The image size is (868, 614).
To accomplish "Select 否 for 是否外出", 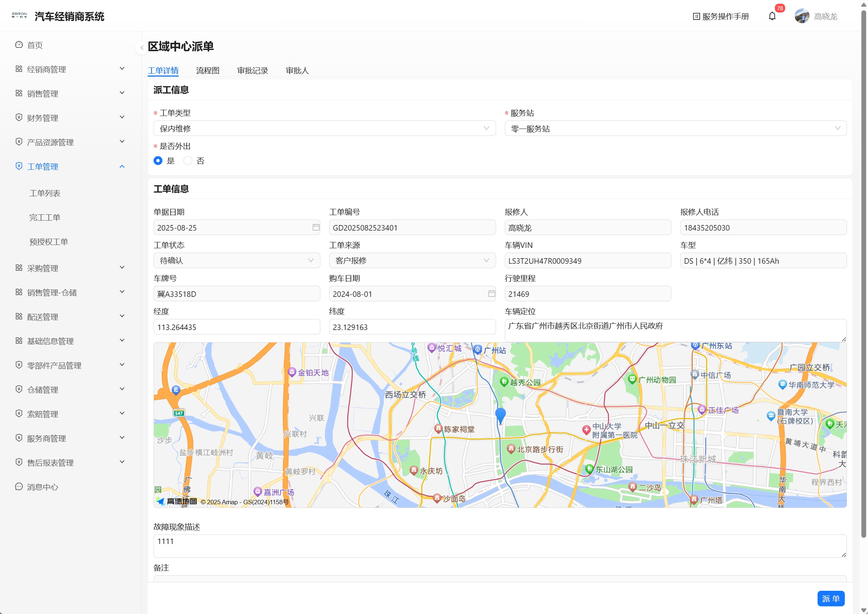I will (x=187, y=161).
